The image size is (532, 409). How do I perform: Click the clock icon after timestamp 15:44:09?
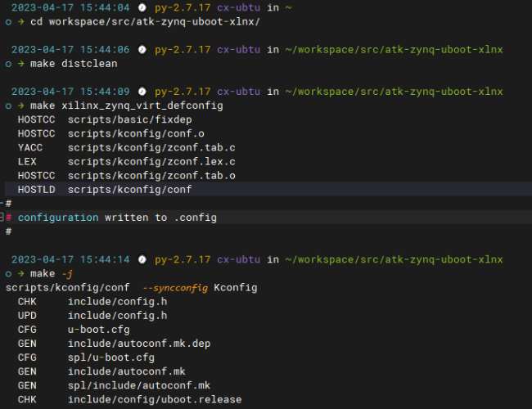(x=142, y=92)
